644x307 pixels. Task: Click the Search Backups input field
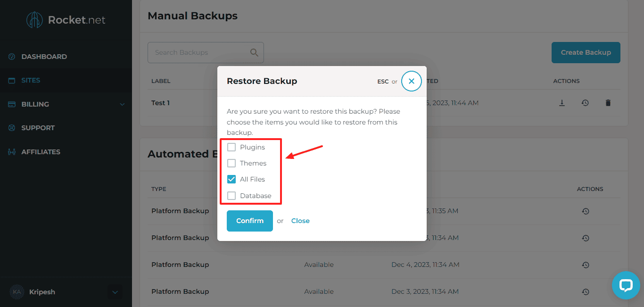tap(198, 52)
